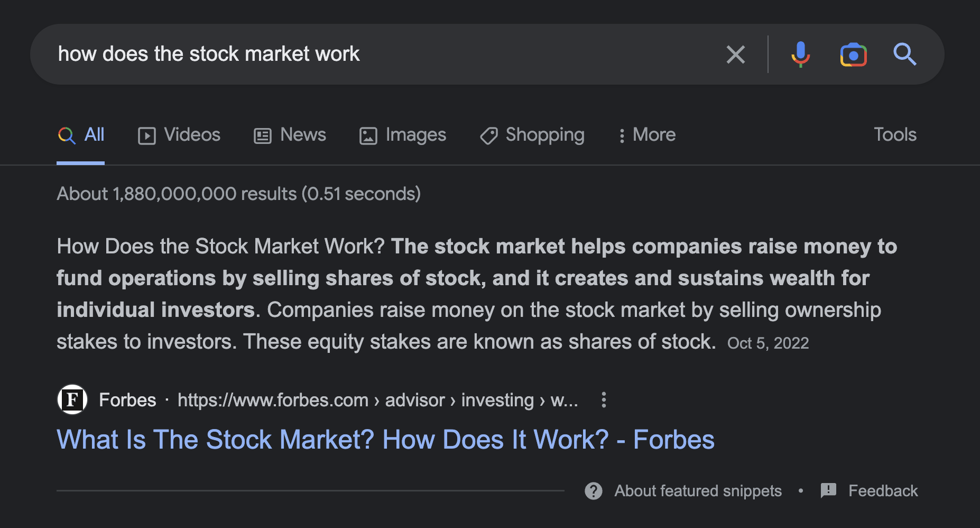Open Tools to filter search results

[895, 135]
